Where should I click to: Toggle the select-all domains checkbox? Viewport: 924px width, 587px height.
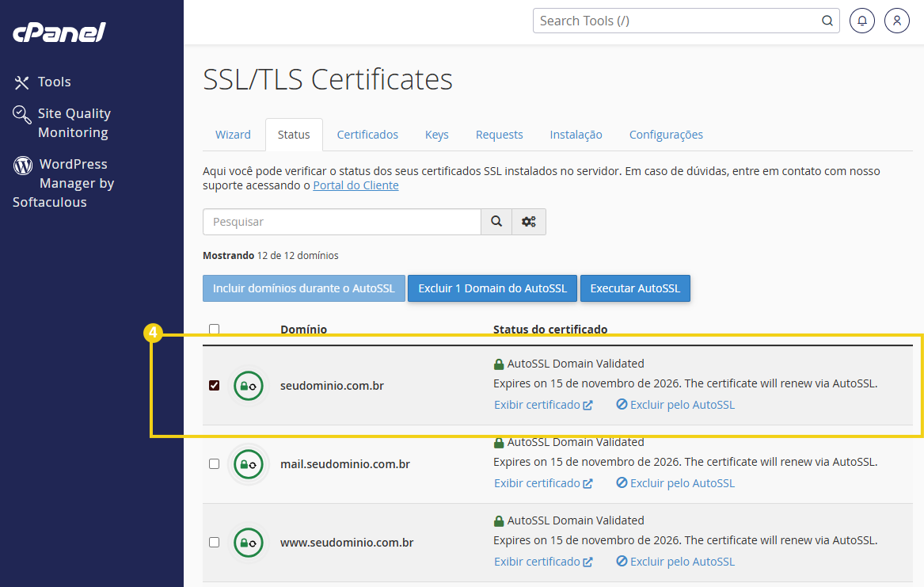click(x=214, y=330)
